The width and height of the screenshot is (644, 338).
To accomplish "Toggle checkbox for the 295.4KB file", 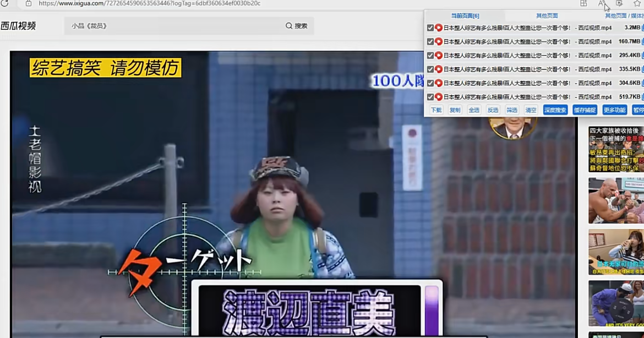I will (430, 56).
